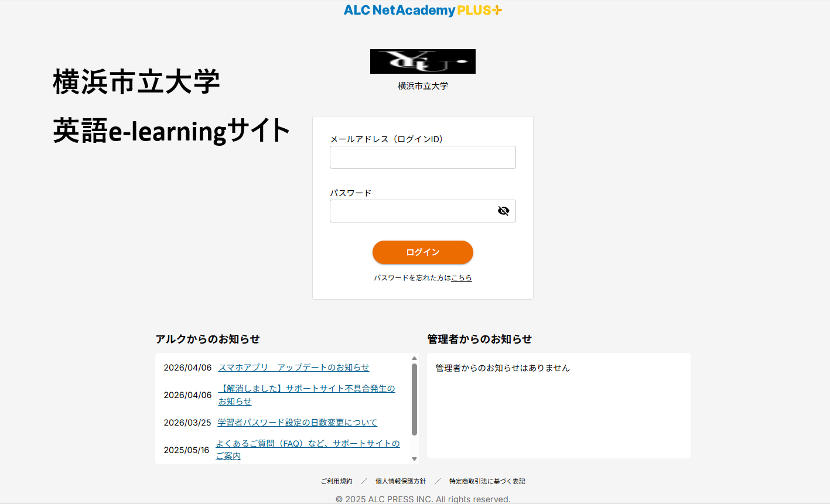Viewport: 830px width, 504px height.
Task: Open the 個人情報保護方針 footer link
Action: 401,481
